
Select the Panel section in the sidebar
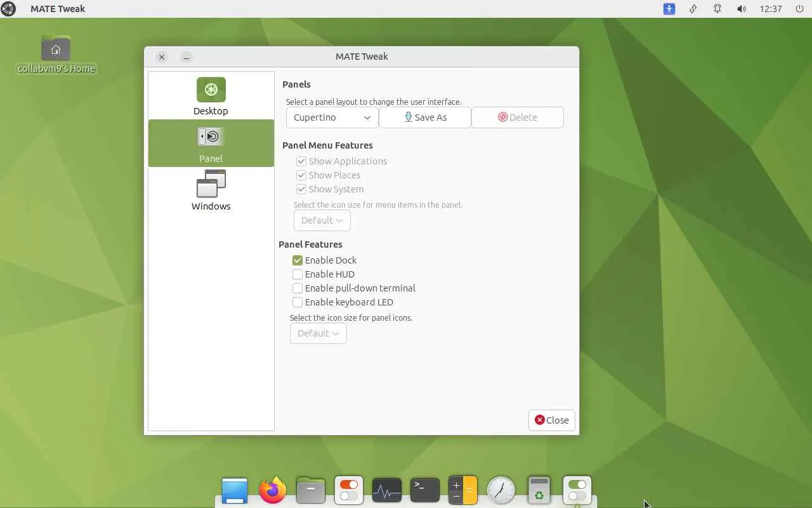[x=211, y=144]
